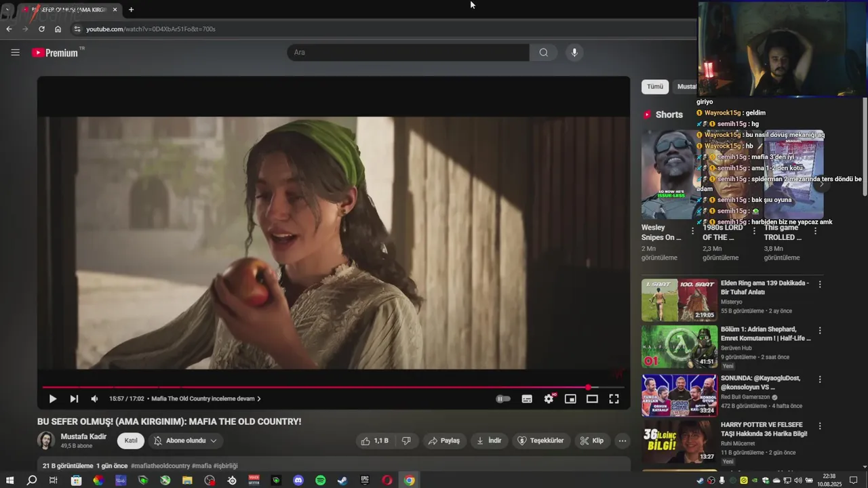Screen dimensions: 868x488
Task: Click the youtube.com address bar
Action: click(380, 29)
